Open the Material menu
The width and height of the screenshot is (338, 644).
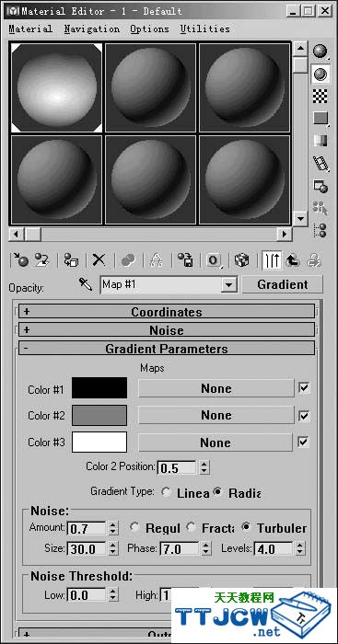(x=30, y=29)
